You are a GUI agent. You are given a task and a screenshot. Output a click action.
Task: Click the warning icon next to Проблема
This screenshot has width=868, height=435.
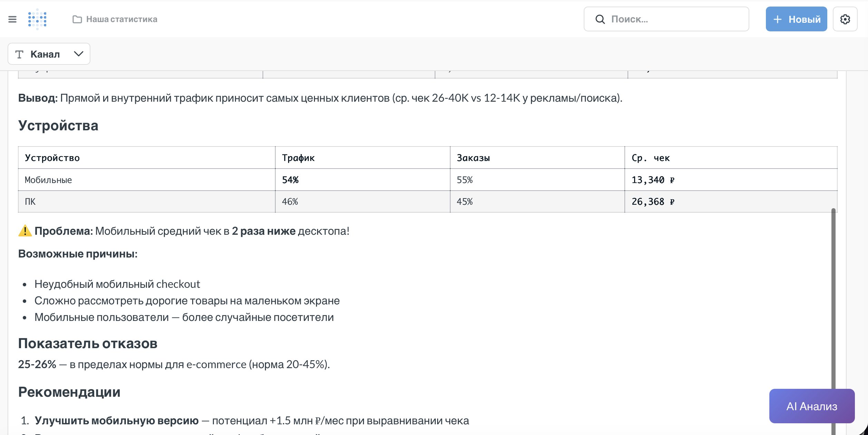(x=24, y=231)
